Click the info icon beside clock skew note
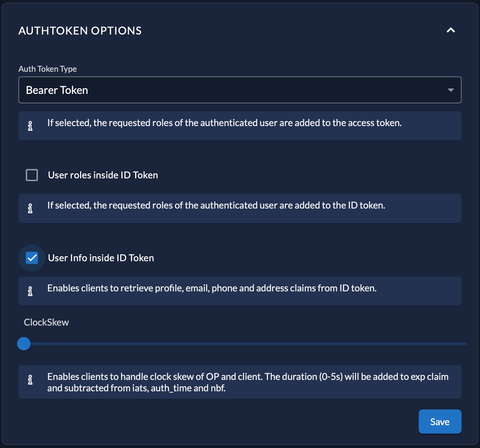 point(30,380)
